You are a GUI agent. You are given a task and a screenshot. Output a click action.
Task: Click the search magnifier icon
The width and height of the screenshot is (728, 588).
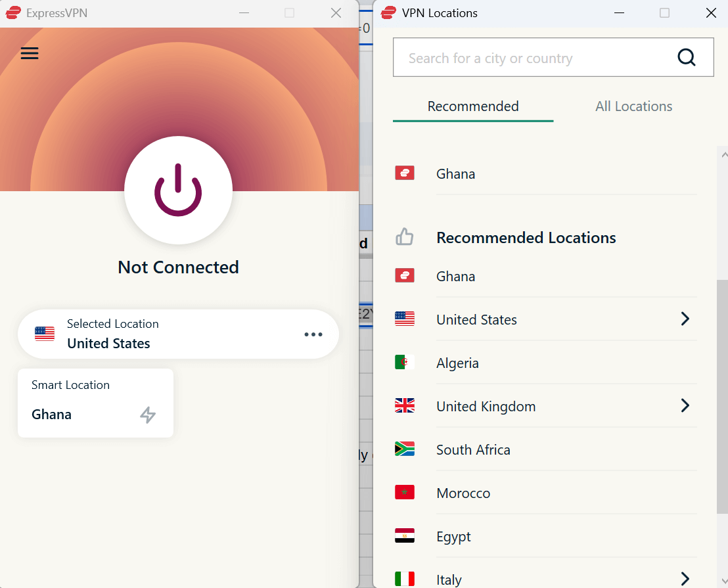coord(686,58)
